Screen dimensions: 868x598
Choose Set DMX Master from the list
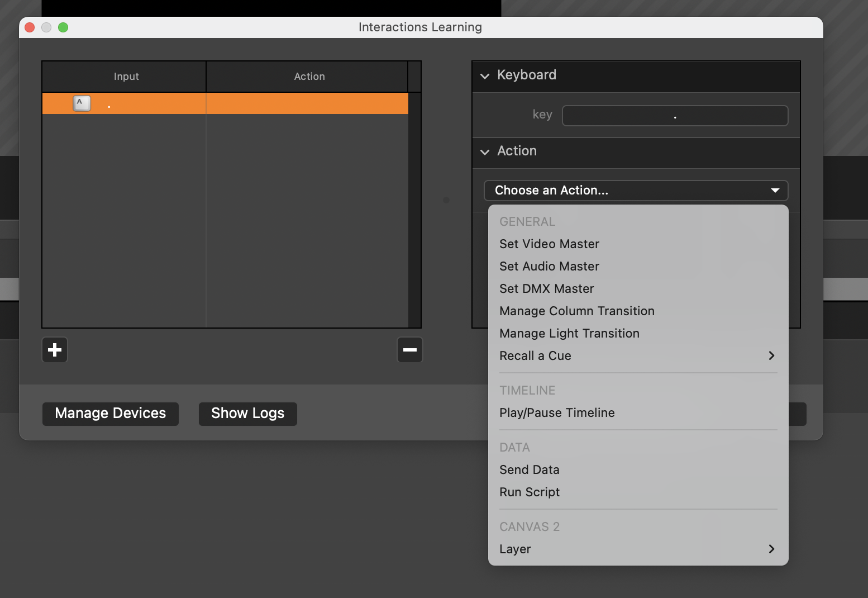point(546,289)
